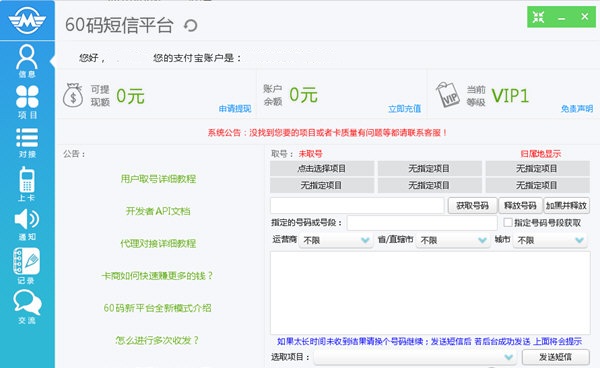This screenshot has height=368, width=600.
Task: Open the 上卡 phone sidebar icon
Action: tap(27, 184)
